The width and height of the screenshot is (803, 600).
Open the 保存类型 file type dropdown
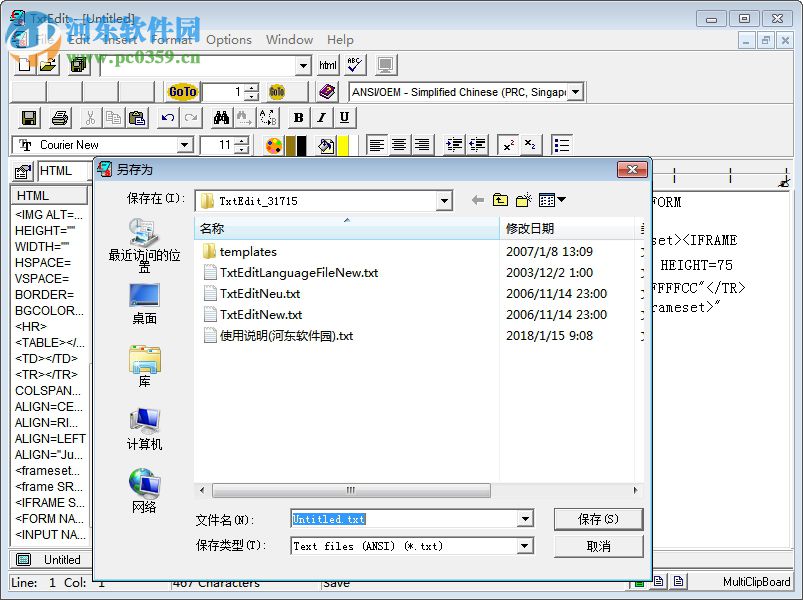pos(524,546)
